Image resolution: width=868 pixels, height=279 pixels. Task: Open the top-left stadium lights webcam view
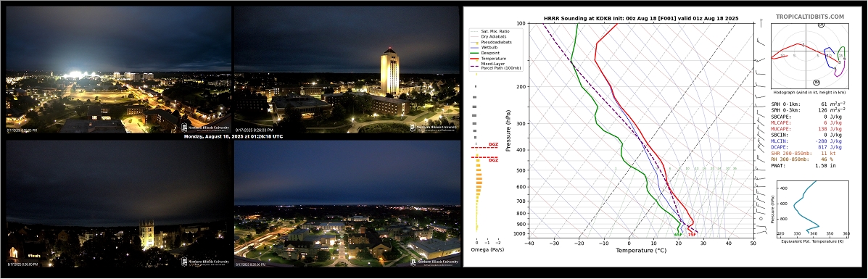click(x=118, y=70)
